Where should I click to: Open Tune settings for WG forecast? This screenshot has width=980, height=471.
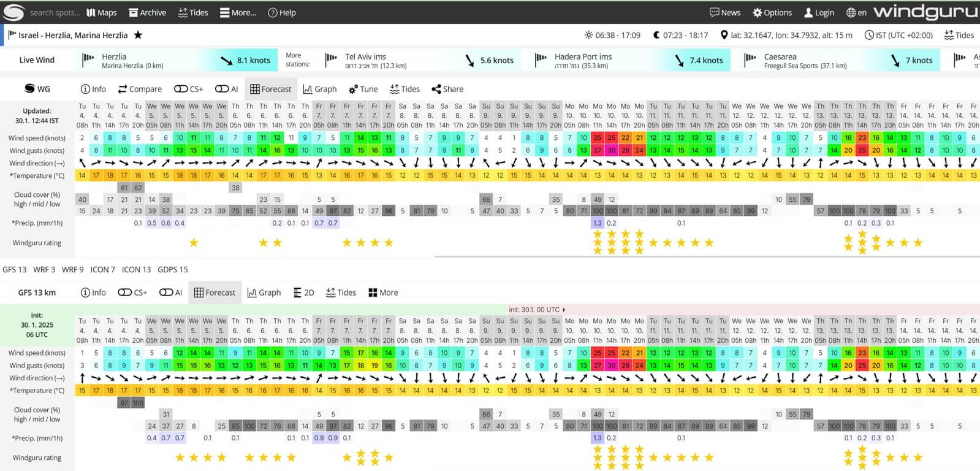tap(363, 89)
